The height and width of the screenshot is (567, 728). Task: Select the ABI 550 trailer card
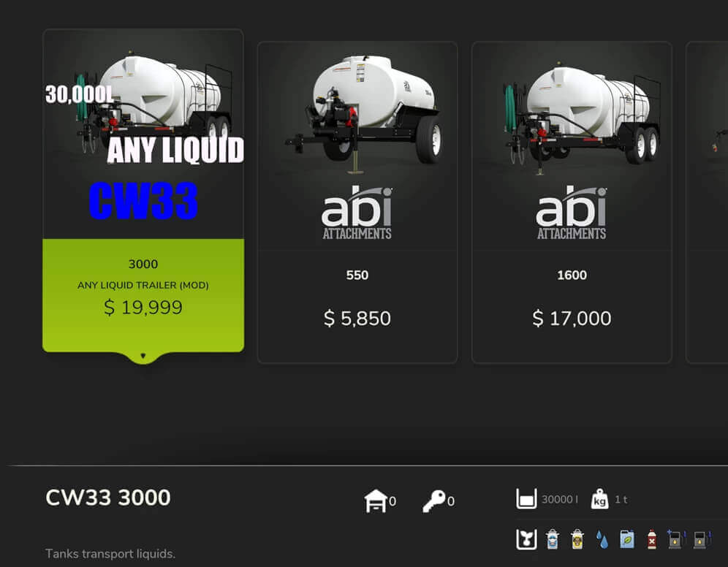[x=357, y=202]
